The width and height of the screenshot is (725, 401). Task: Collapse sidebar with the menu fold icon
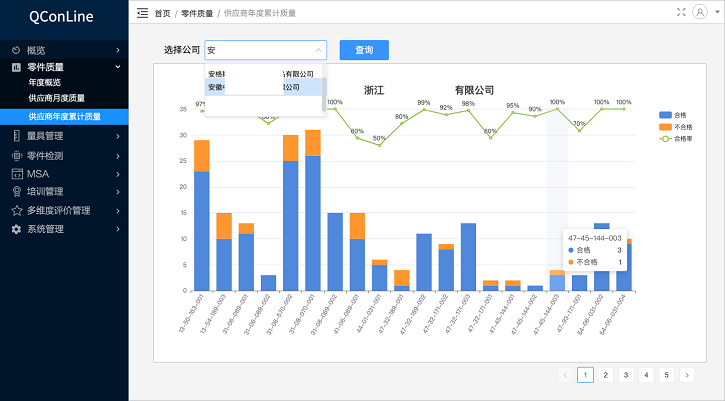142,13
